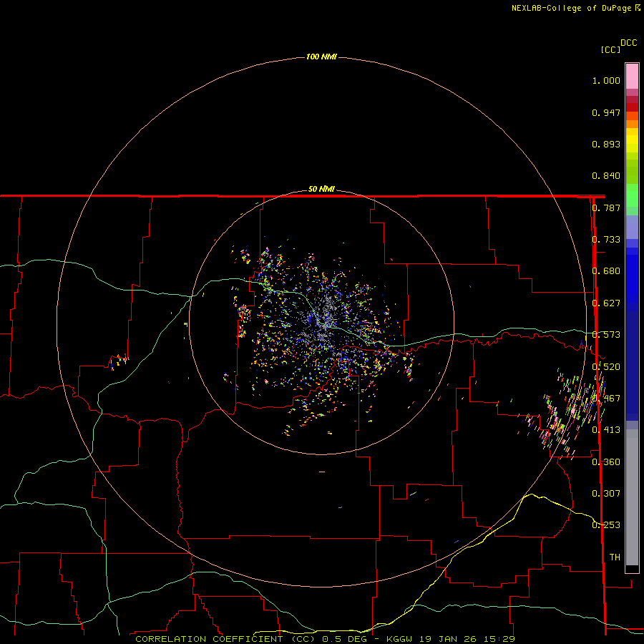The image size is (644, 644).
Task: Click the 0.307 scale value
Action: 606,493
